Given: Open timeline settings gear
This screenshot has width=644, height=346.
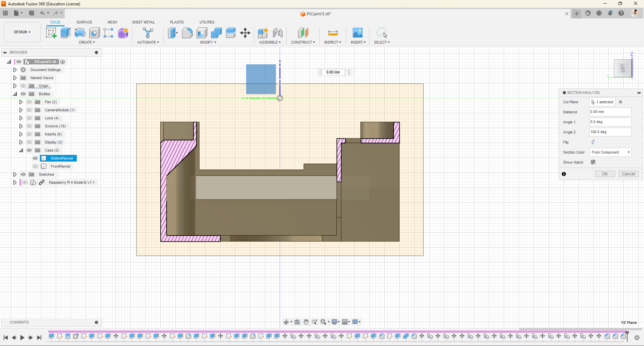Looking at the screenshot, I should [637, 338].
